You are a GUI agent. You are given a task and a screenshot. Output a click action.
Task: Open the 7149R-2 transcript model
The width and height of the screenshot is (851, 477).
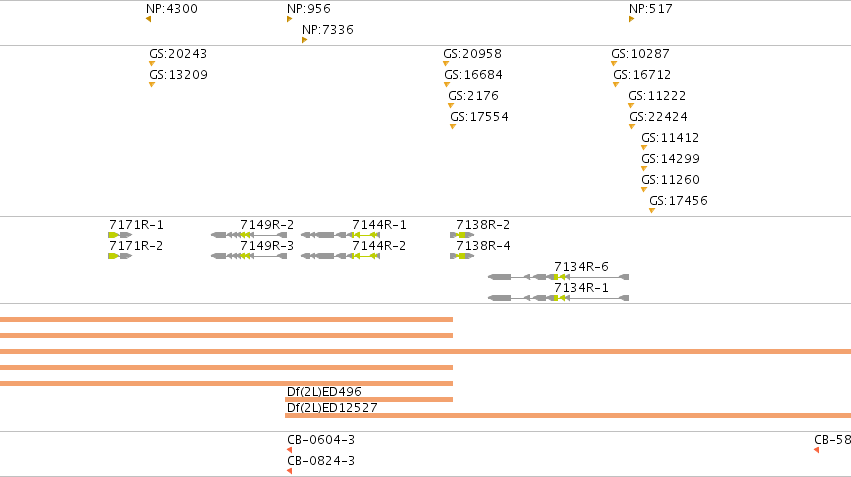tap(249, 235)
